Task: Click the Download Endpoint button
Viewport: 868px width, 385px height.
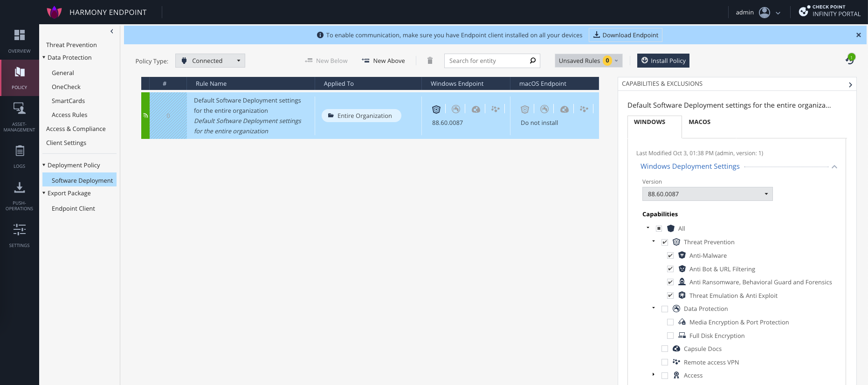Action: [625, 35]
